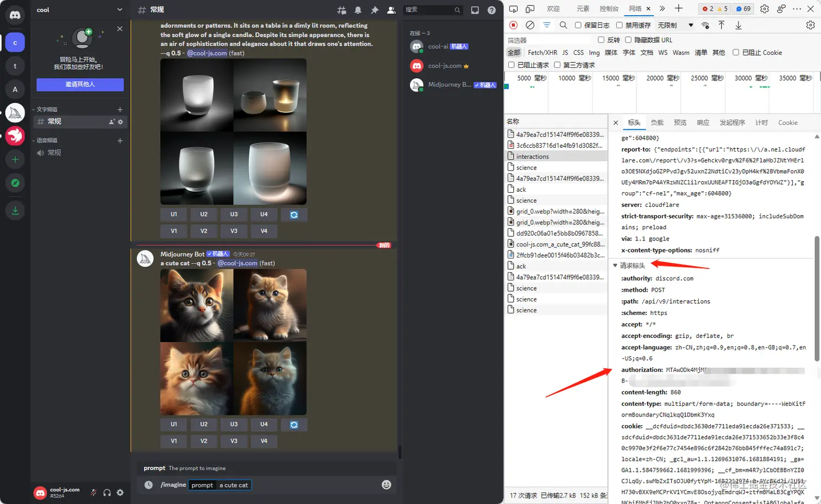Click the refresh button under cat images
Viewport: 821px width, 504px height.
294,425
